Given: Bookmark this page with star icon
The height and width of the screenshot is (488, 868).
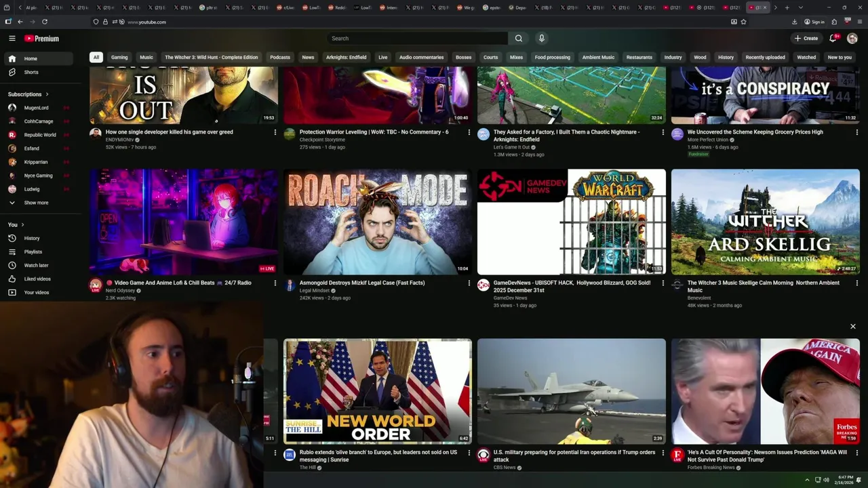Looking at the screenshot, I should [x=744, y=22].
